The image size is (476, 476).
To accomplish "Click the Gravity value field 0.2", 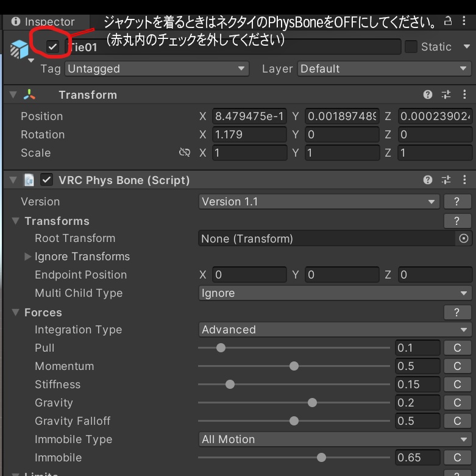I will 417,402.
